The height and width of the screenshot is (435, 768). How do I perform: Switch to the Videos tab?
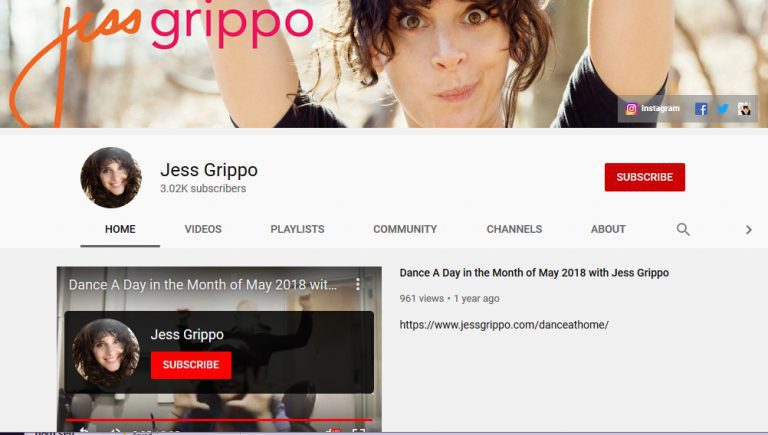pyautogui.click(x=203, y=229)
